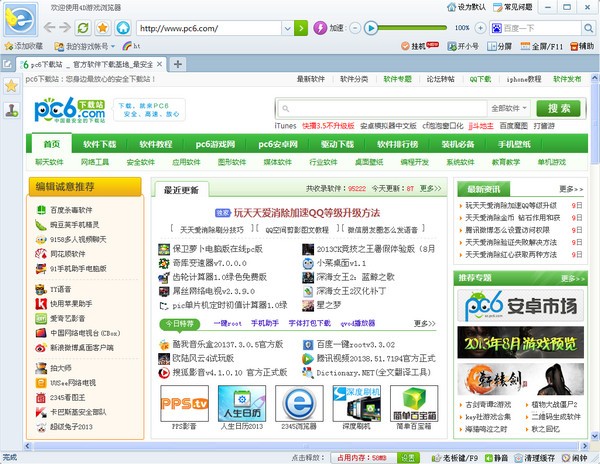Open sidebar joystick games panel
Viewport: 600px width, 464px height.
[x=11, y=111]
